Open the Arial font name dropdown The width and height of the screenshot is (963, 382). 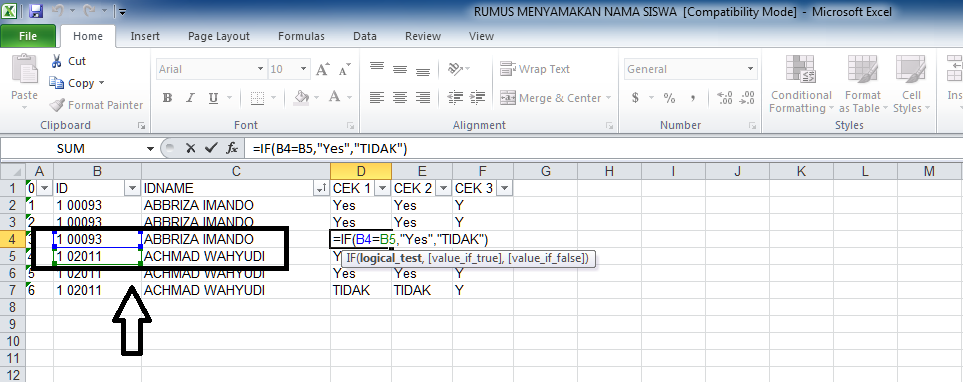pyautogui.click(x=260, y=69)
